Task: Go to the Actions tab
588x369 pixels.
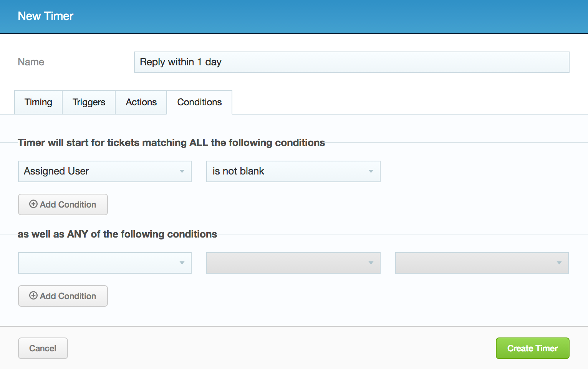Action: pos(141,102)
